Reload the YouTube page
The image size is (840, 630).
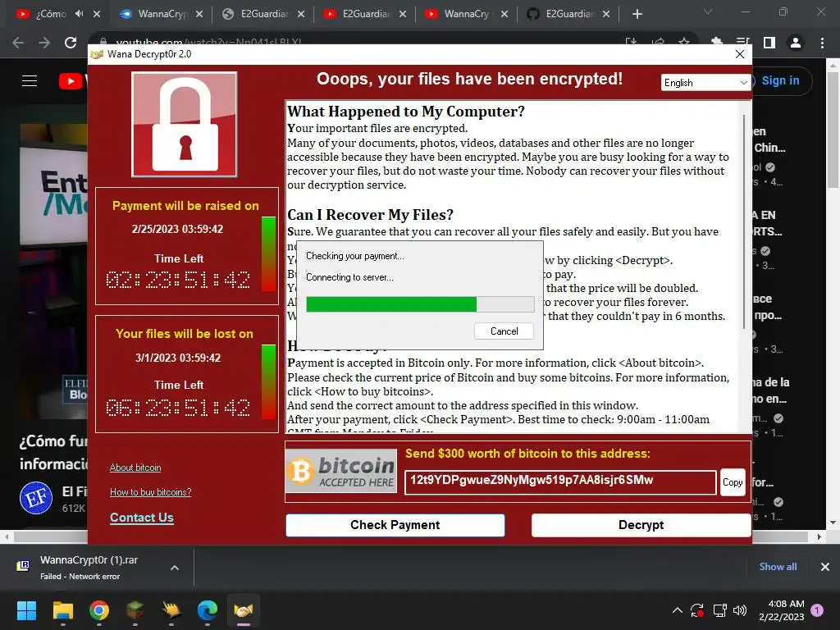point(71,43)
